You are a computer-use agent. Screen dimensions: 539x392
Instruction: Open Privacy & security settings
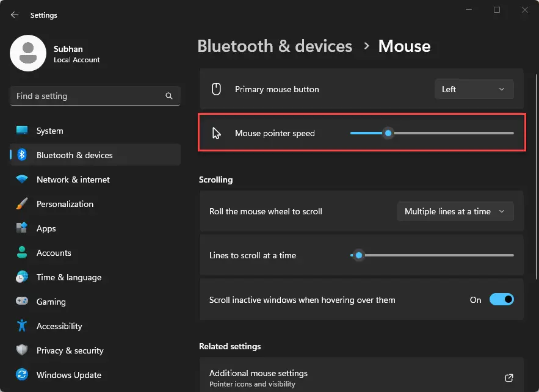pos(95,350)
